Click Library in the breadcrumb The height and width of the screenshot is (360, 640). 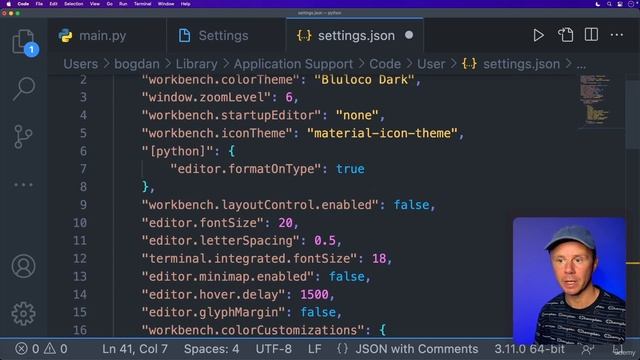pos(196,64)
